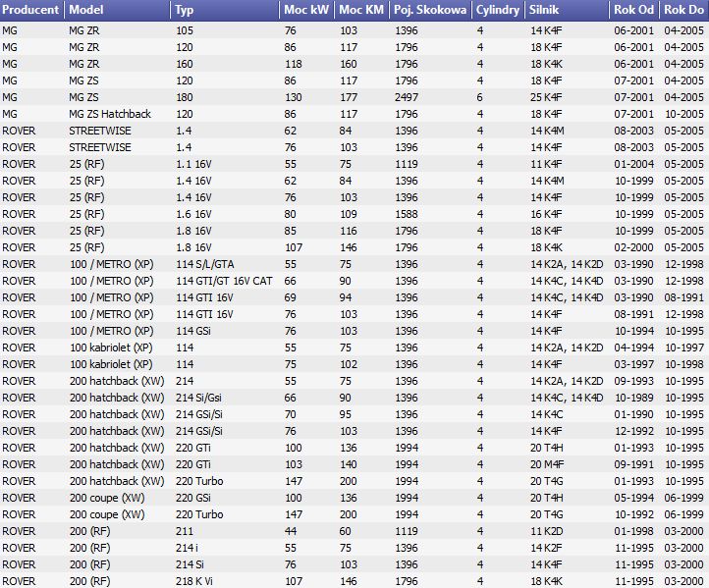
Task: Click type 214 Si/Gsi
Action: coord(198,399)
